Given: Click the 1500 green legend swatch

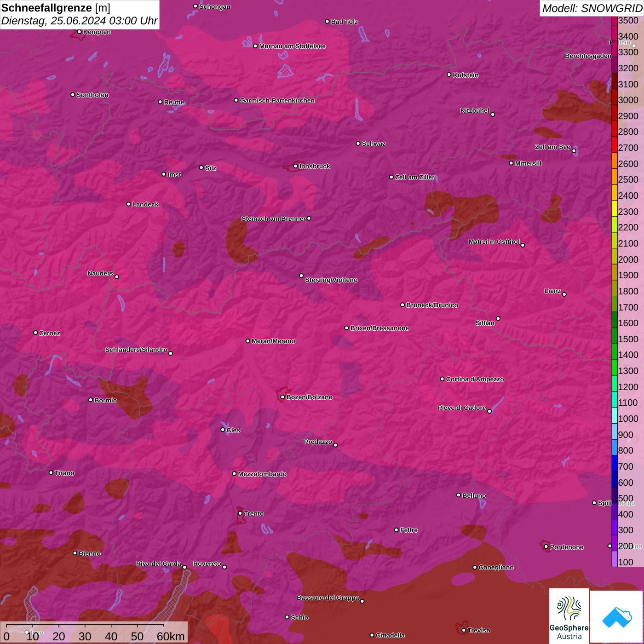Looking at the screenshot, I should tap(615, 339).
